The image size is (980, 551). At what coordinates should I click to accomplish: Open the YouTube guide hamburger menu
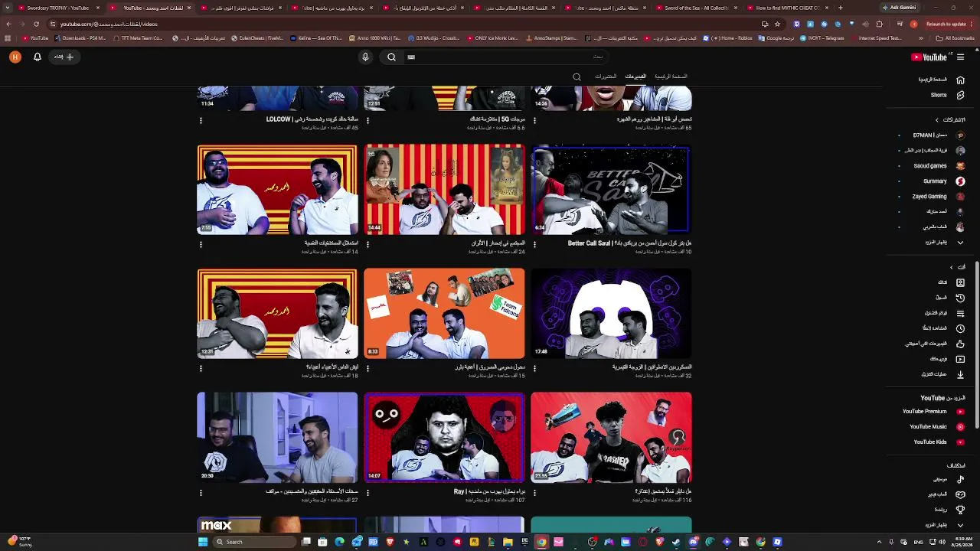pos(960,57)
